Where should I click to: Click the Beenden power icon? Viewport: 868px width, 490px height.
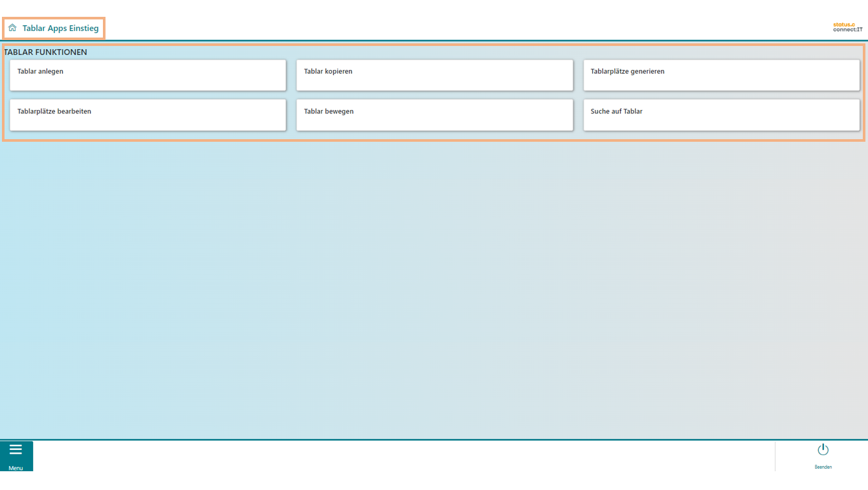click(x=823, y=450)
